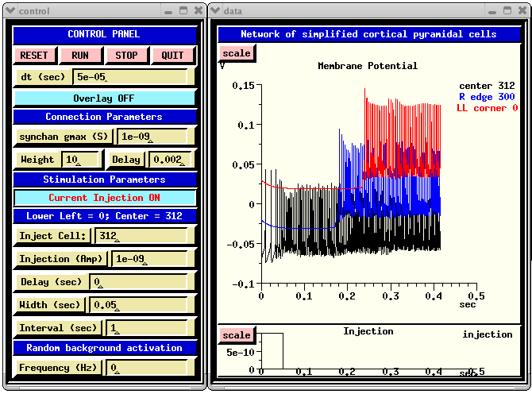The image size is (532, 394).
Task: Click the Stimulation Parameters header
Action: point(105,180)
